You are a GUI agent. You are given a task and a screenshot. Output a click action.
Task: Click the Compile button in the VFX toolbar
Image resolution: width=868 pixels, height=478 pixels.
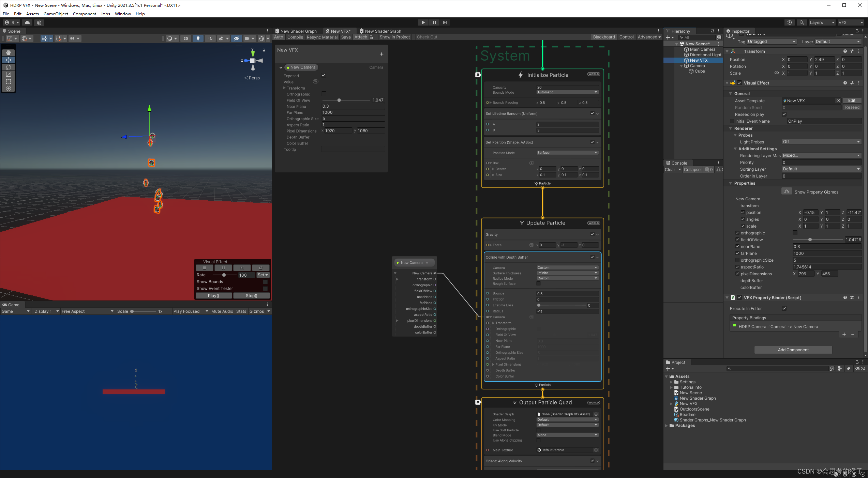[295, 37]
